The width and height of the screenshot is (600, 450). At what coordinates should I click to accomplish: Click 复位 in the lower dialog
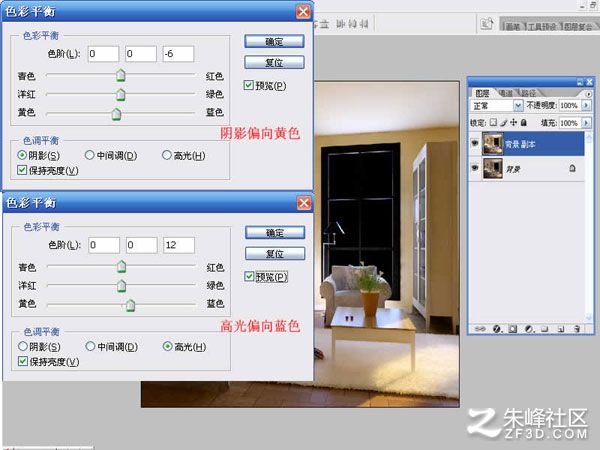coord(275,253)
